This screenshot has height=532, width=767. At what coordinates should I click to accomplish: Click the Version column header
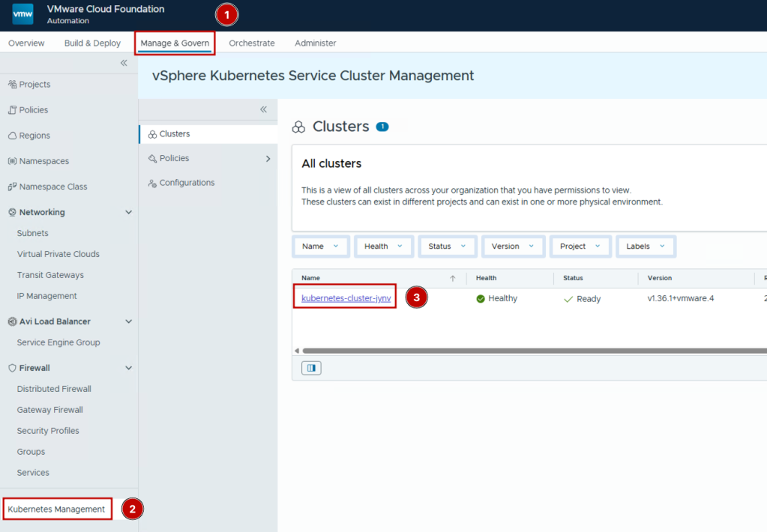(659, 278)
